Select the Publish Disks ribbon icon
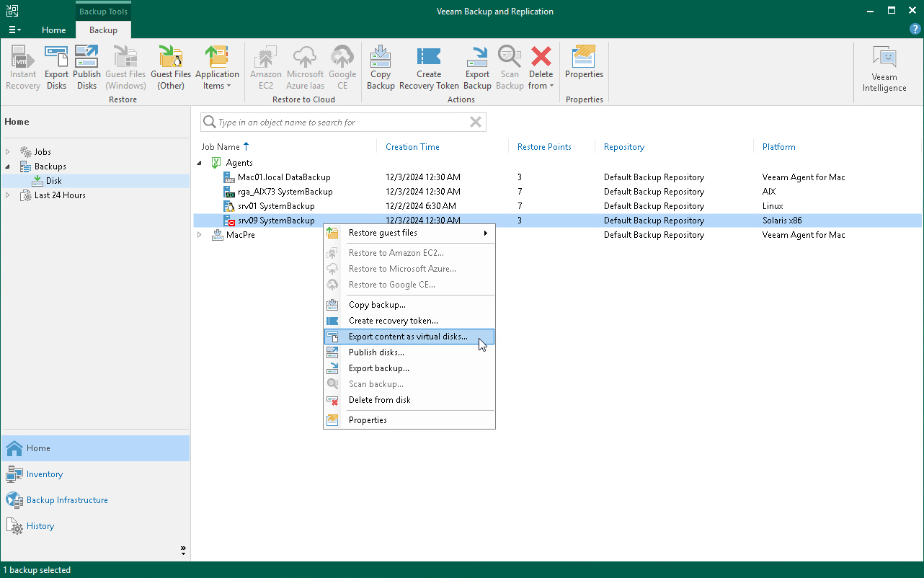924x578 pixels. tap(86, 67)
